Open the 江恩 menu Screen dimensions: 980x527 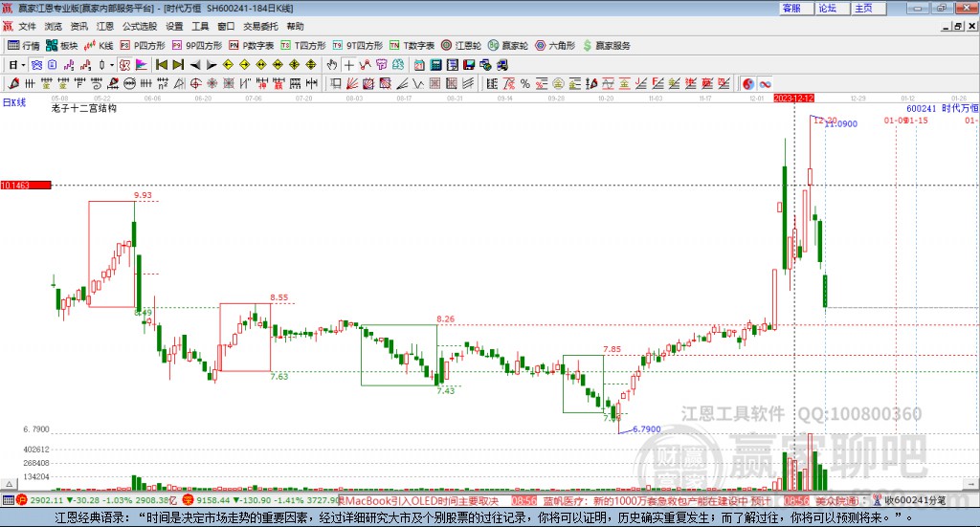pos(105,26)
